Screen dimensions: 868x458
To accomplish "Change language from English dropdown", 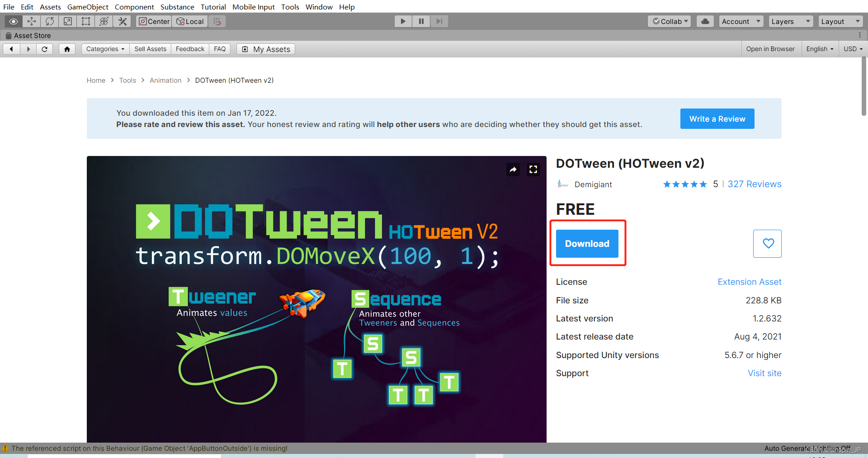I will 820,49.
